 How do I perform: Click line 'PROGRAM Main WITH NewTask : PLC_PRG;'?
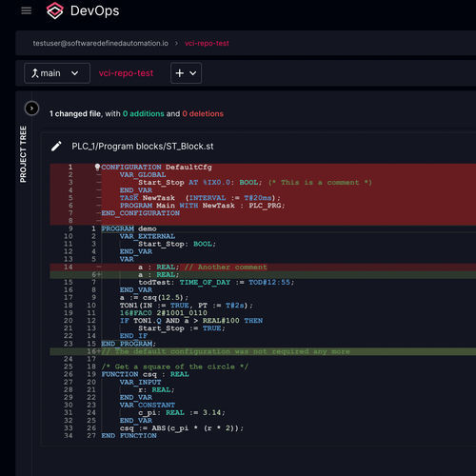click(203, 206)
